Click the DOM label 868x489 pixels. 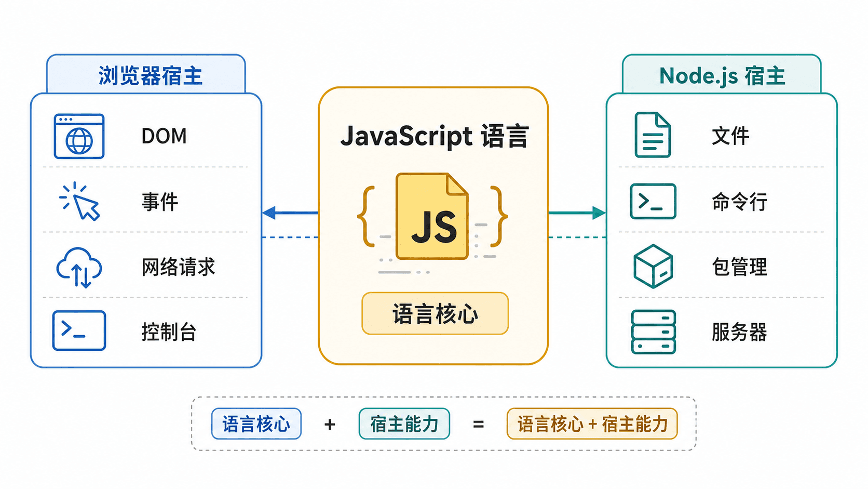point(164,136)
